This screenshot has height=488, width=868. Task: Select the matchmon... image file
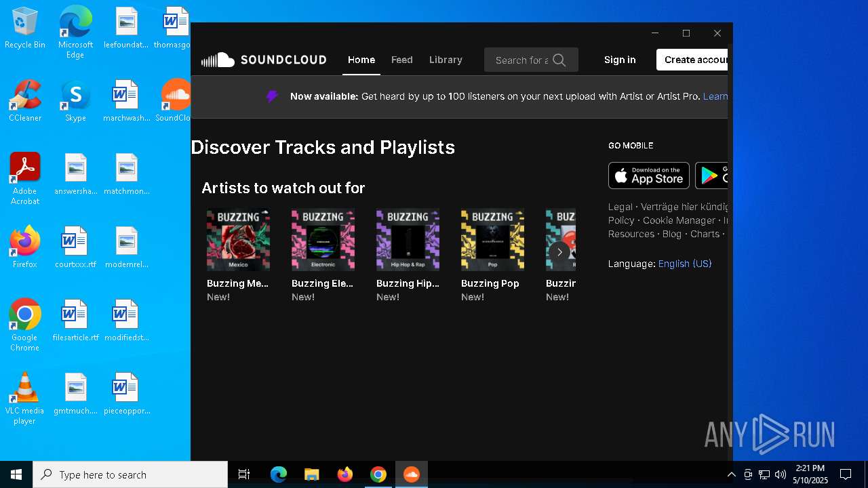tap(126, 174)
